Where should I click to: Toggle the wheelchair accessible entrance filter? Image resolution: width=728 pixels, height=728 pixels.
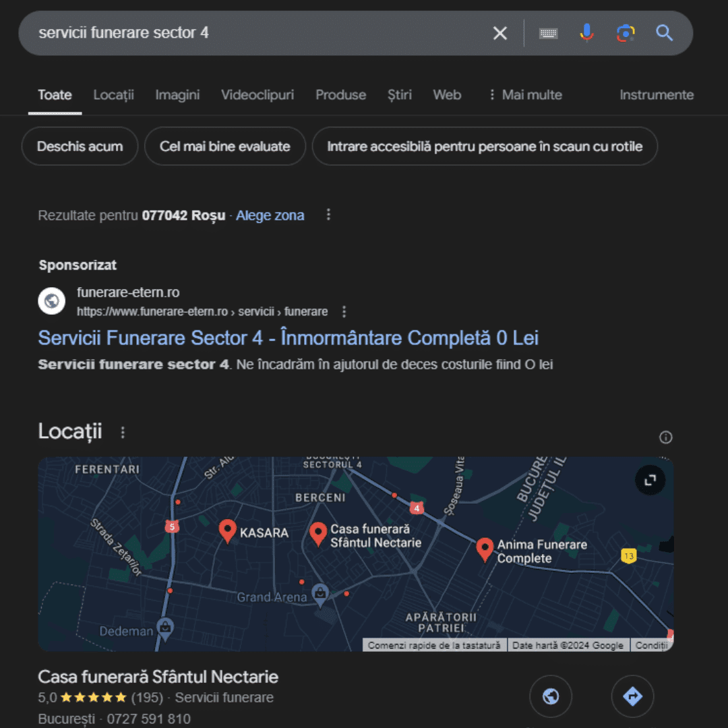[x=485, y=146]
